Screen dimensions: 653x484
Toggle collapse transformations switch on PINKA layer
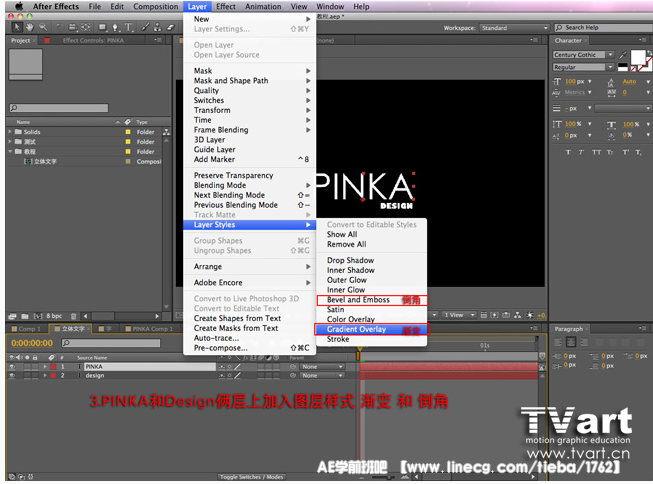point(229,367)
